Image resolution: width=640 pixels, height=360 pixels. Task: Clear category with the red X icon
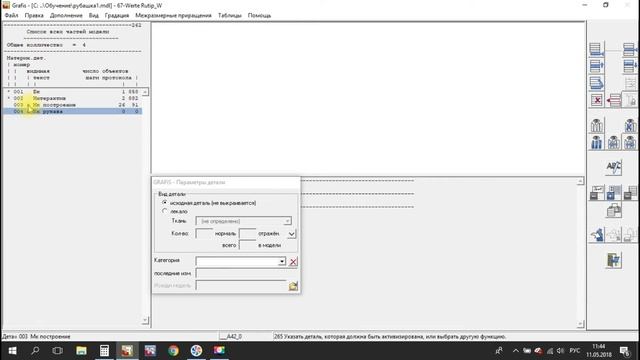tap(293, 262)
